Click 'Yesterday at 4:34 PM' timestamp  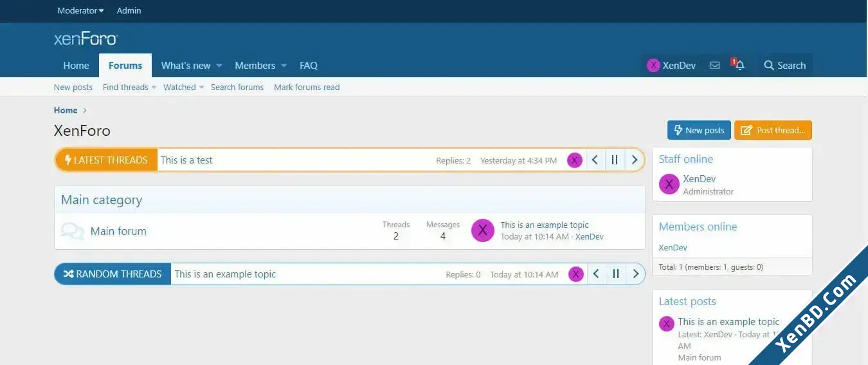(518, 161)
